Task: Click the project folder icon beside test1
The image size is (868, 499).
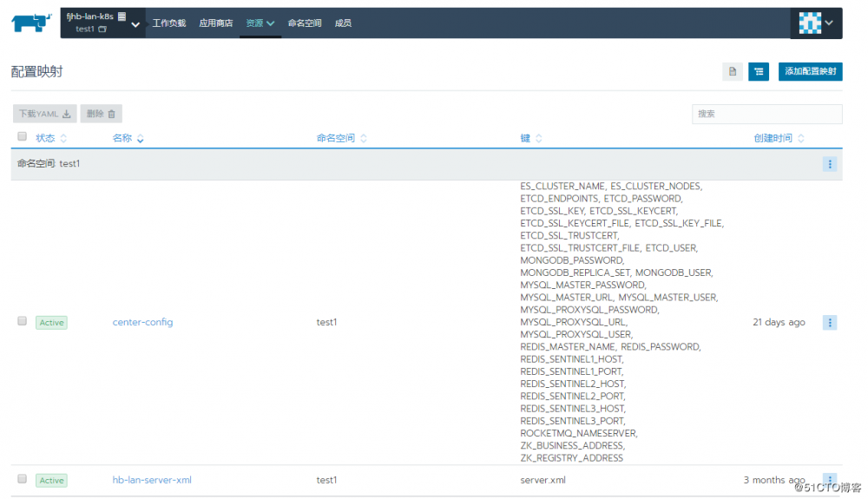Action: 102,30
